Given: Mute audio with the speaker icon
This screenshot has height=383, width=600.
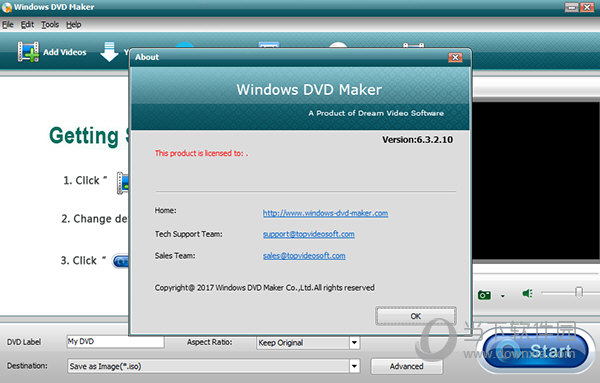Looking at the screenshot, I should [x=528, y=293].
